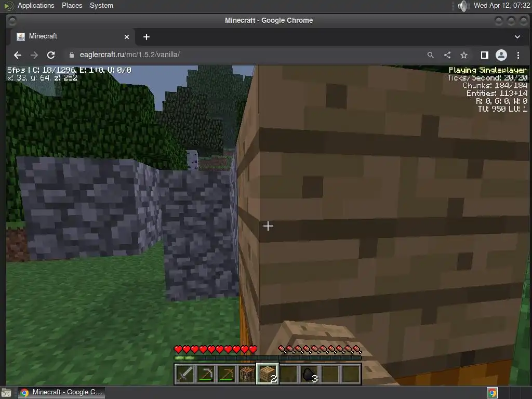Open the Chrome profile avatar menu
532x399 pixels.
coord(501,55)
